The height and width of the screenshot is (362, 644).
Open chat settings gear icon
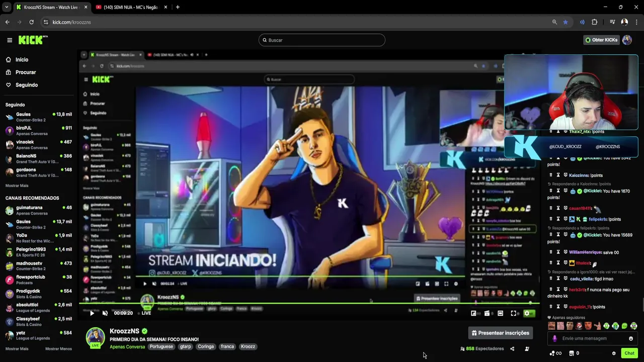pyautogui.click(x=614, y=353)
